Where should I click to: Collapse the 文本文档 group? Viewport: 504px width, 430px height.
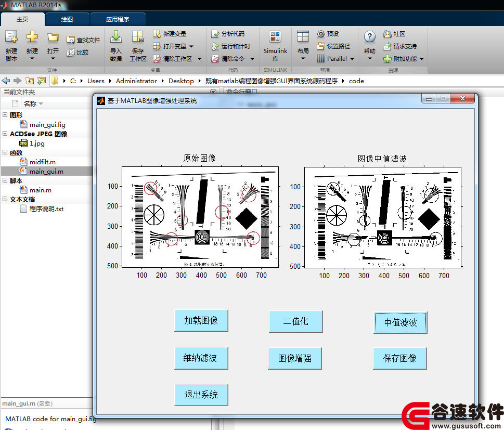tap(5, 199)
